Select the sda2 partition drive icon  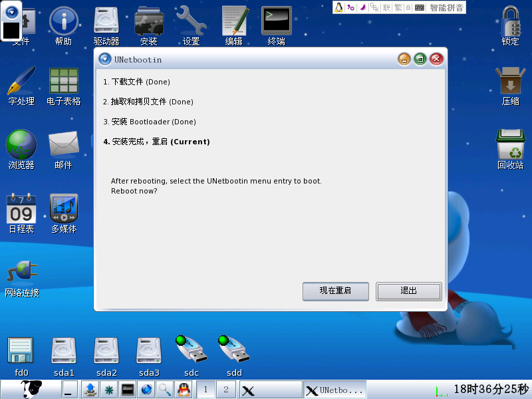[x=106, y=357]
